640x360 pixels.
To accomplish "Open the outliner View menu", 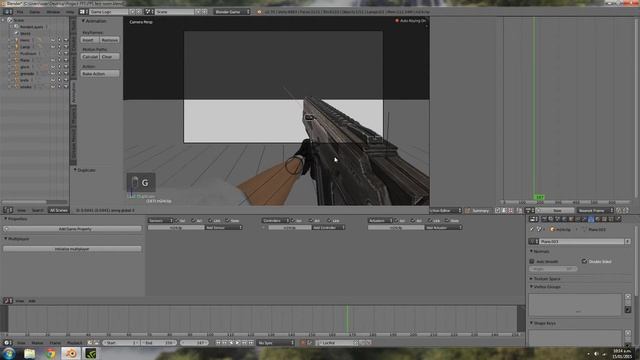I will 21,210.
